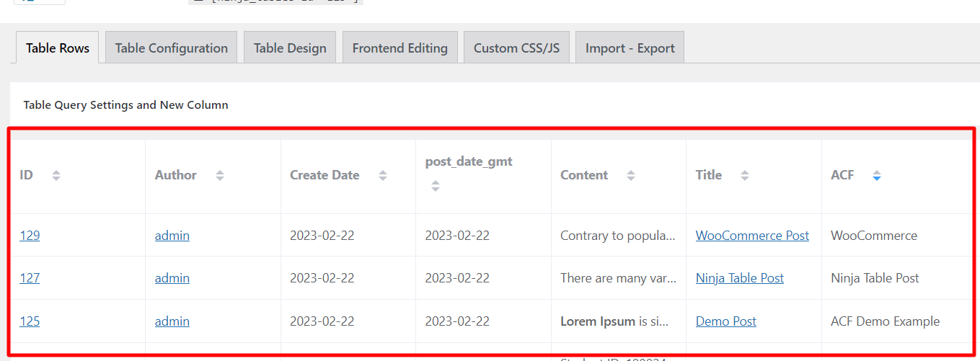Select 'Contrary to popula...' content cell
The width and height of the screenshot is (980, 361).
tap(619, 235)
